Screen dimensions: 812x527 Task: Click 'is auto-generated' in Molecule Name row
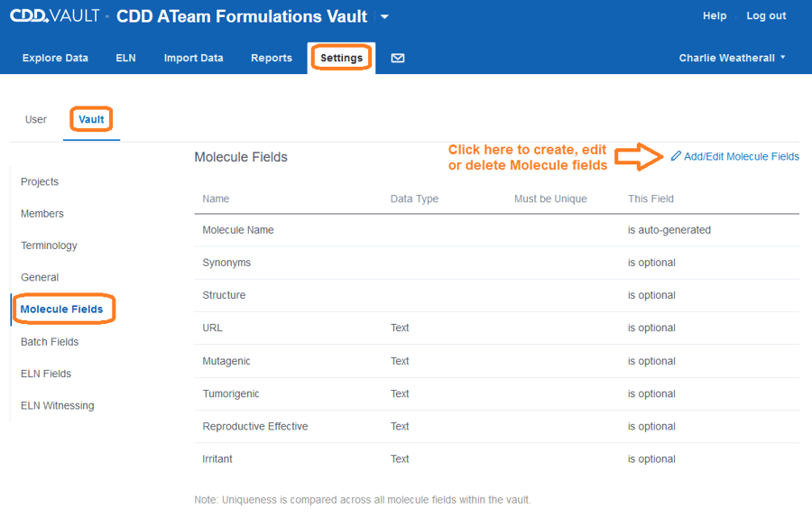(669, 230)
